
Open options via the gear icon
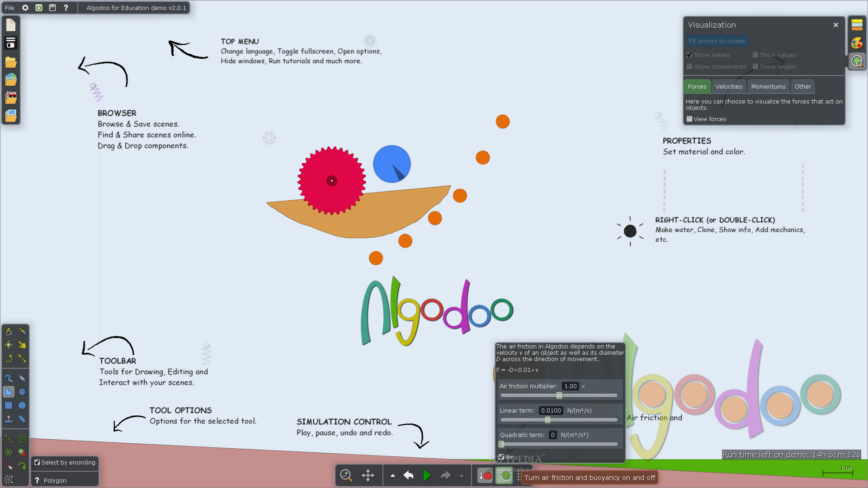25,8
